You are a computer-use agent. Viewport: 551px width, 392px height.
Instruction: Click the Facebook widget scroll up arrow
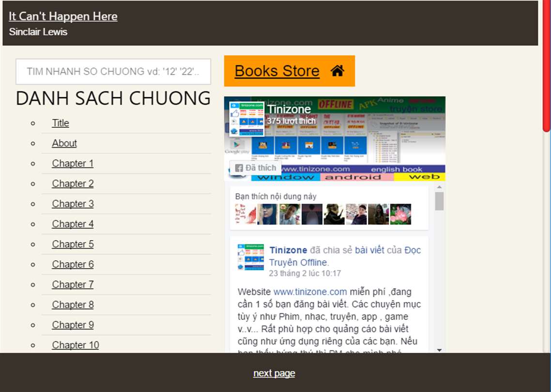pos(439,187)
